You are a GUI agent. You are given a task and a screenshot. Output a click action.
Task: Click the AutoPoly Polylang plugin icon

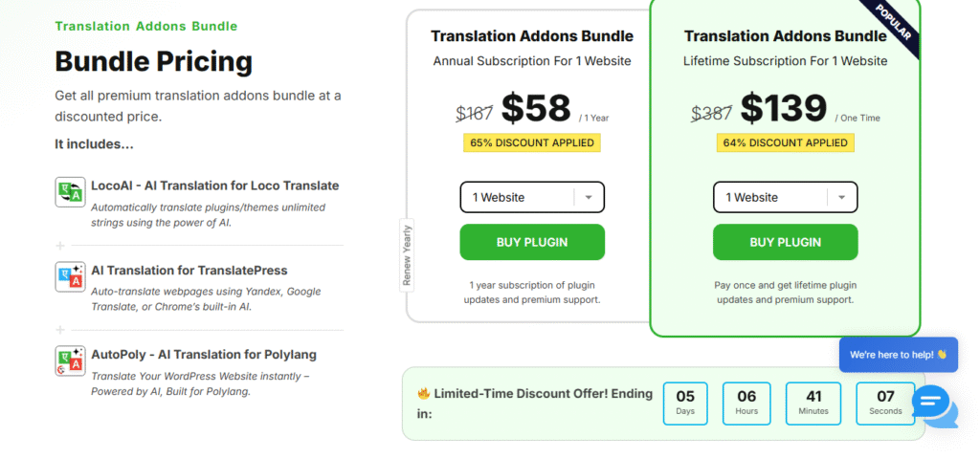click(x=70, y=361)
